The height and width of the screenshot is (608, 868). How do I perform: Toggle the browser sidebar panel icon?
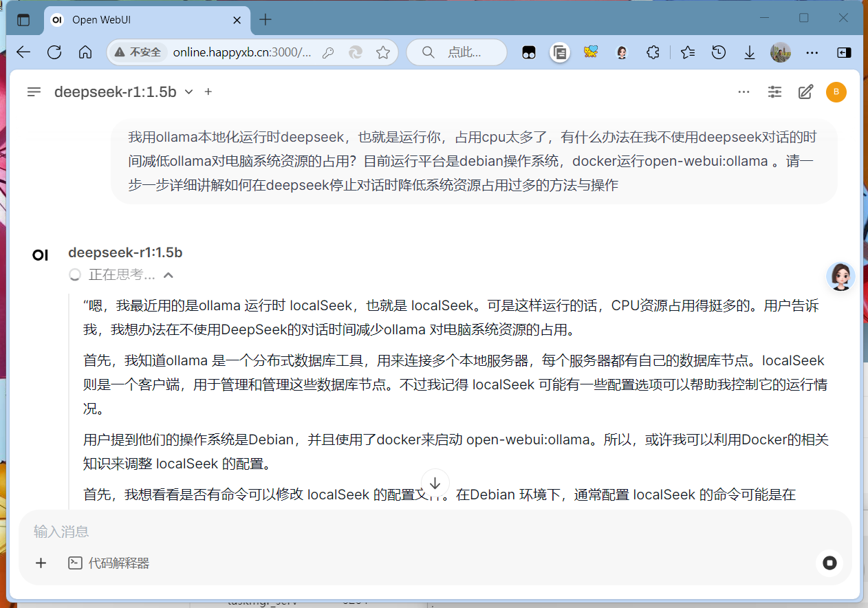click(x=844, y=52)
